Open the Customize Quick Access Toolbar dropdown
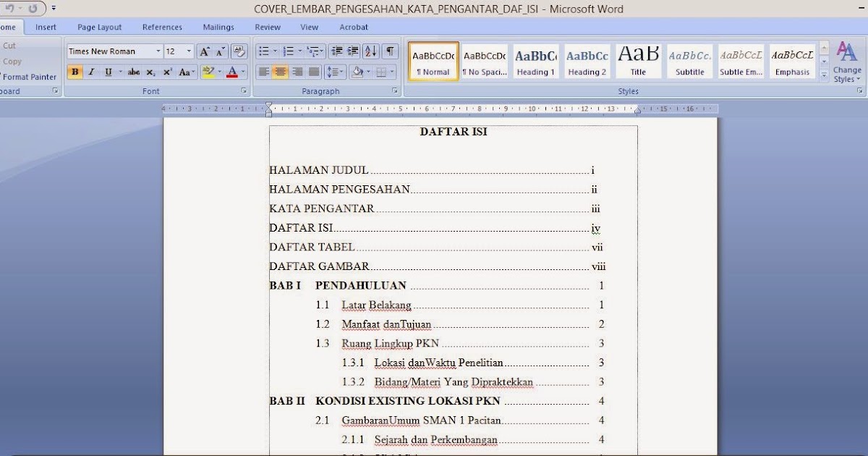868x456 pixels. click(x=54, y=9)
